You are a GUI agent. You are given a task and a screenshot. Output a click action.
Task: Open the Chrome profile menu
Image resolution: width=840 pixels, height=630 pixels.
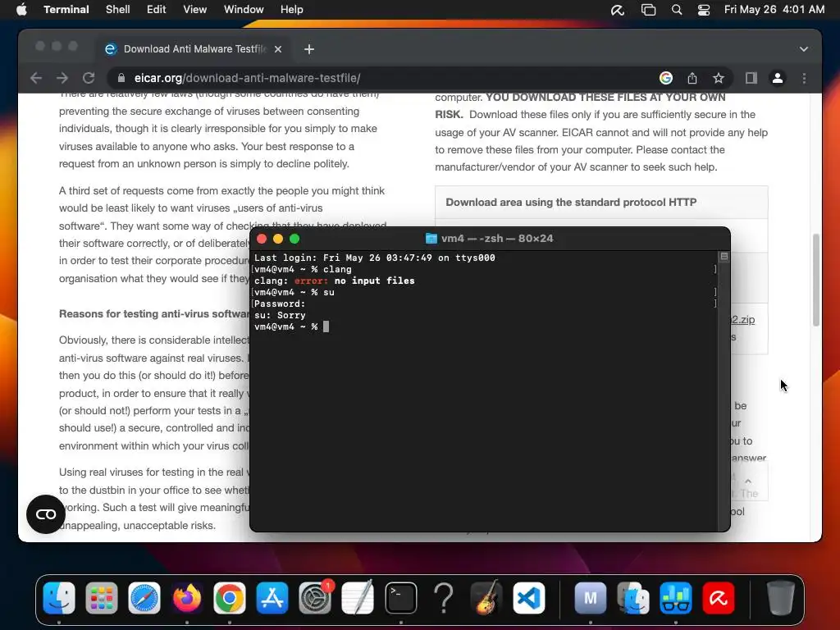tap(778, 78)
